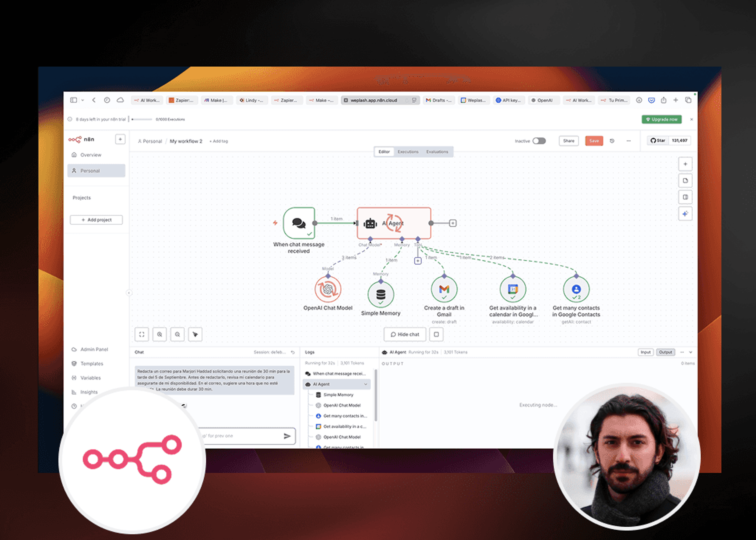Collapse the AI Agent log entry
Image resolution: width=756 pixels, height=540 pixels.
366,384
